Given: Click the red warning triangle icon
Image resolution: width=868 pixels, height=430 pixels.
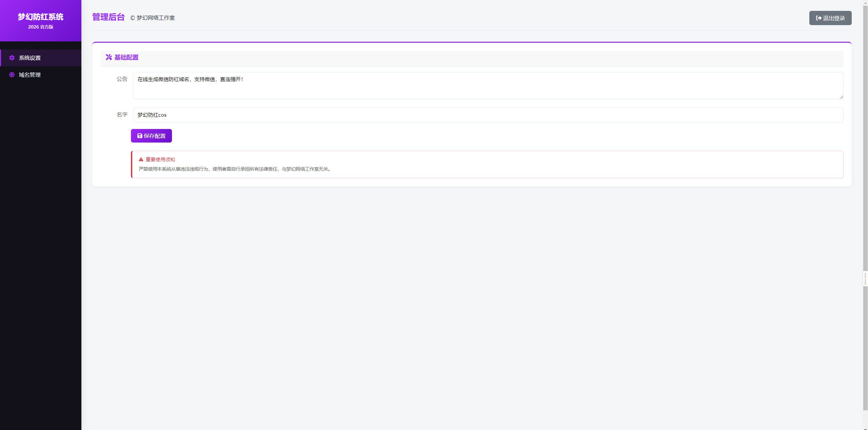Looking at the screenshot, I should [141, 160].
